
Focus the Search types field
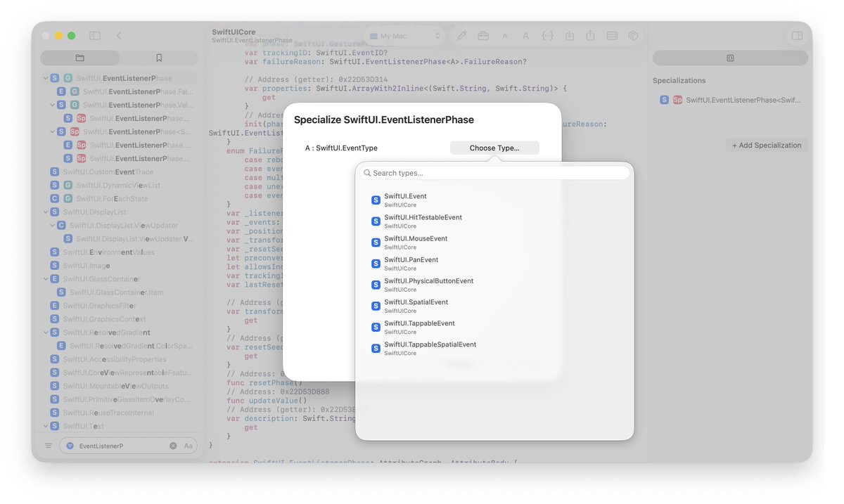(x=494, y=173)
